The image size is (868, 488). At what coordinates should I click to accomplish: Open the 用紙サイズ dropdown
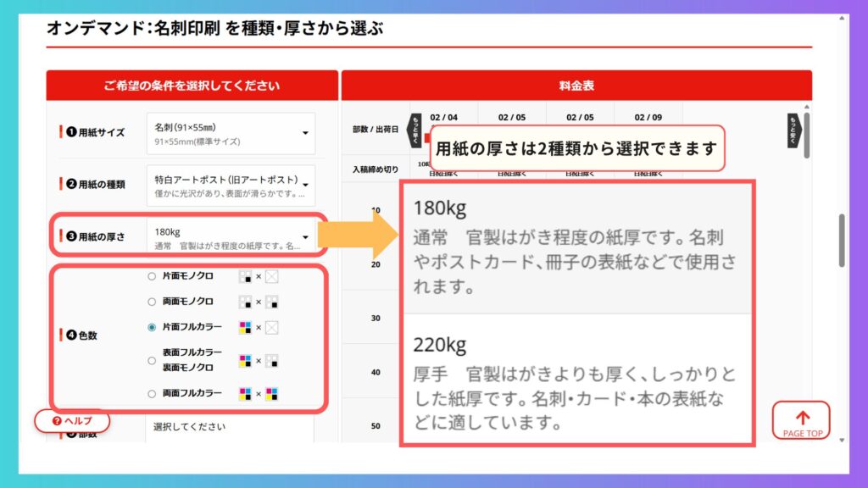(231, 133)
